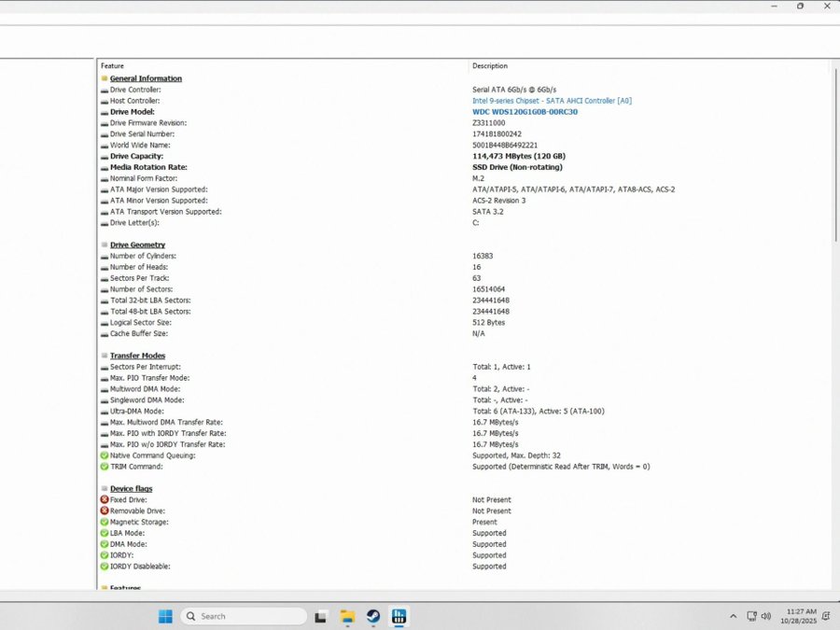
Task: Open the Intel 9-series Chipset host controller link
Action: coord(552,101)
